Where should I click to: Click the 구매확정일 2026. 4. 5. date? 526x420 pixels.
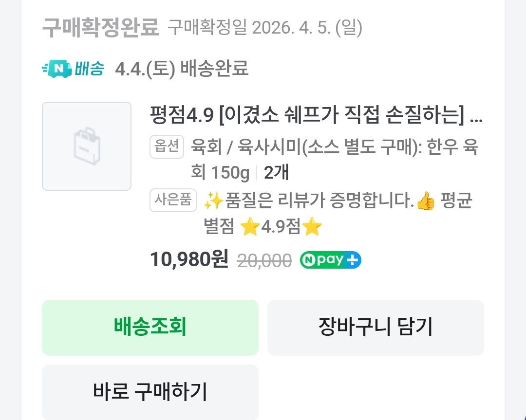tap(264, 28)
